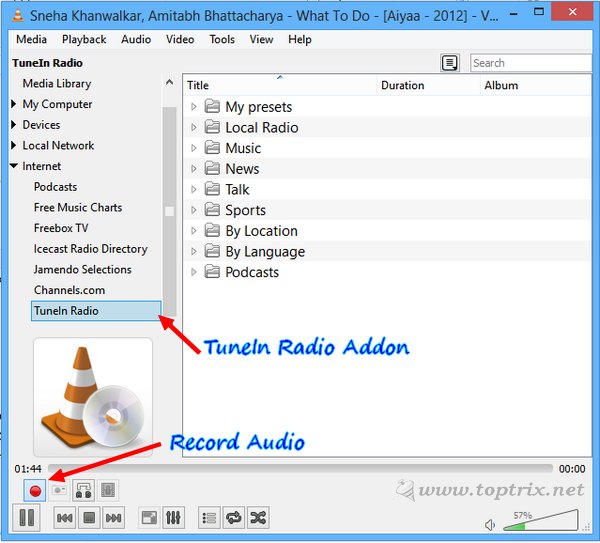Screen dimensions: 600x543
Task: Click the VLC cone album art
Action: 93,397
